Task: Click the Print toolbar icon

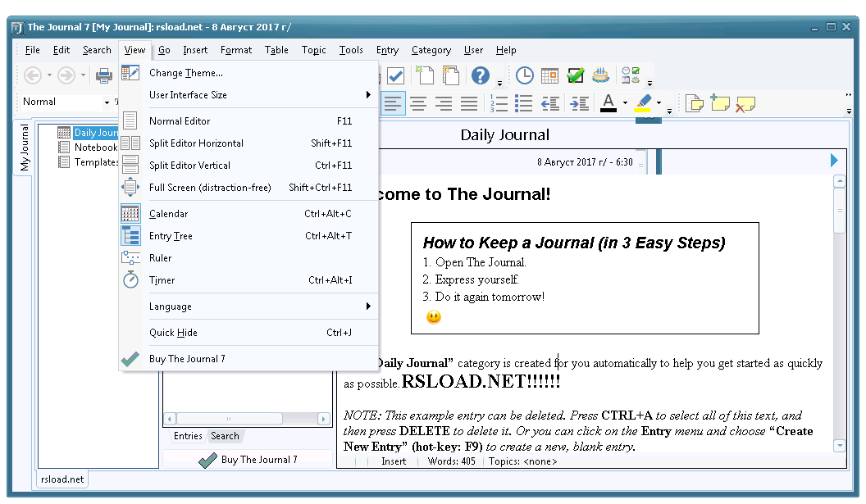Action: (x=104, y=75)
